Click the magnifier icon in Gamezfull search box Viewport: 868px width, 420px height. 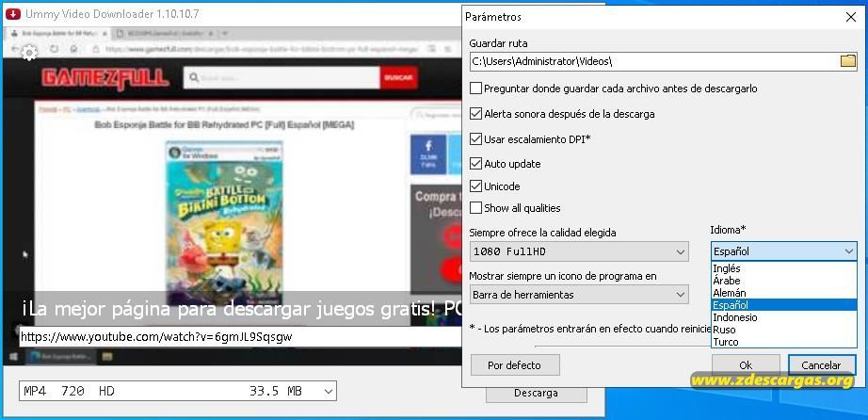(194, 77)
